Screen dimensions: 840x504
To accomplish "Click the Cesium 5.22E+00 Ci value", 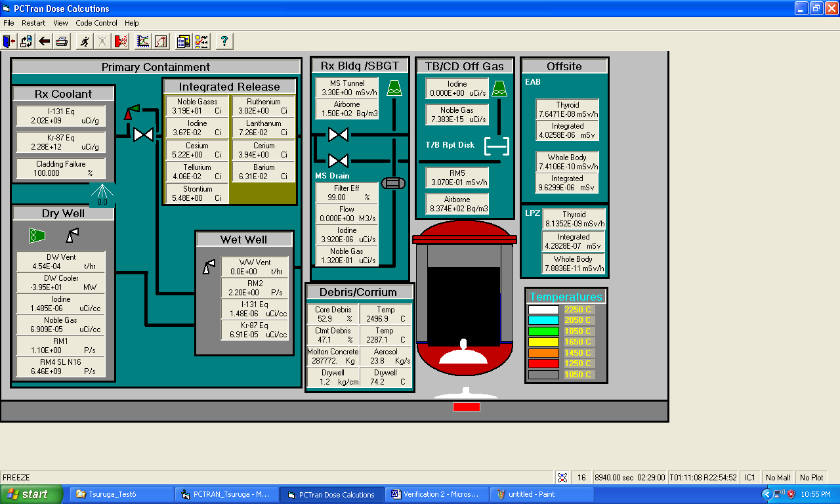I will pyautogui.click(x=197, y=150).
